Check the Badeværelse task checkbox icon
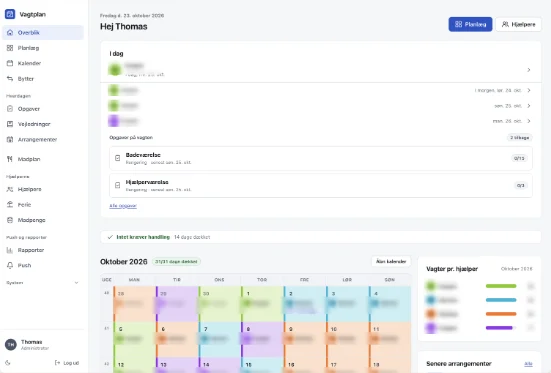The height and width of the screenshot is (373, 551). point(118,158)
